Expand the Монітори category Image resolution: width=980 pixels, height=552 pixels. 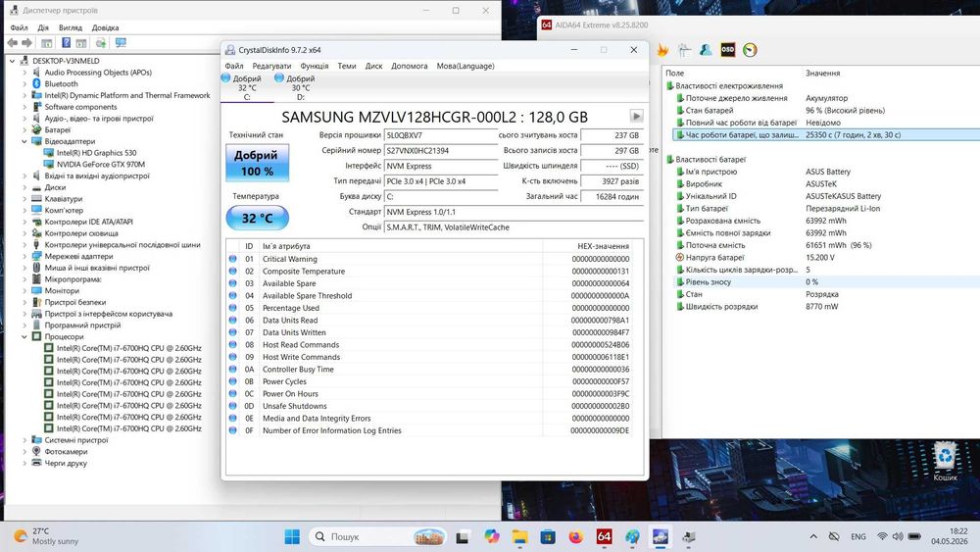[x=24, y=290]
